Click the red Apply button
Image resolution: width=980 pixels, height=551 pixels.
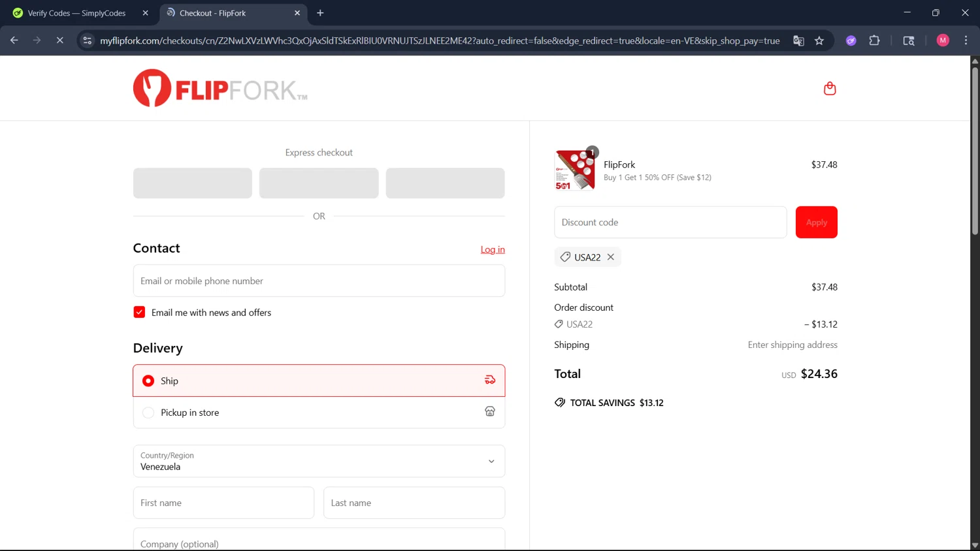pyautogui.click(x=817, y=223)
